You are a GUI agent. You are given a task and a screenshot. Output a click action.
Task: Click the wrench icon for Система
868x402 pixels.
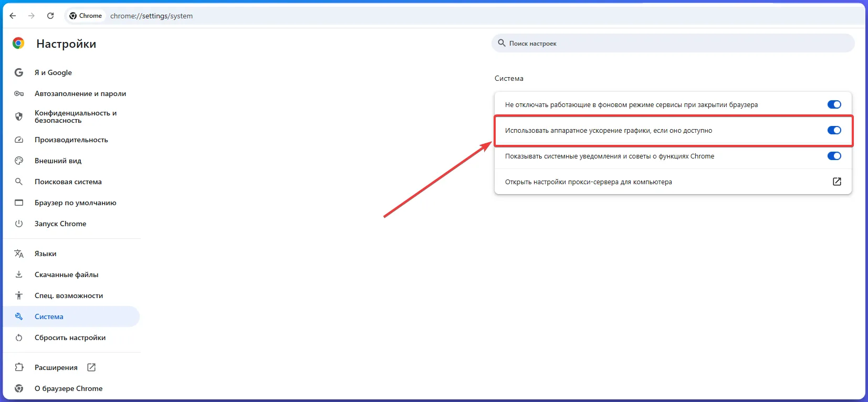pyautogui.click(x=19, y=316)
